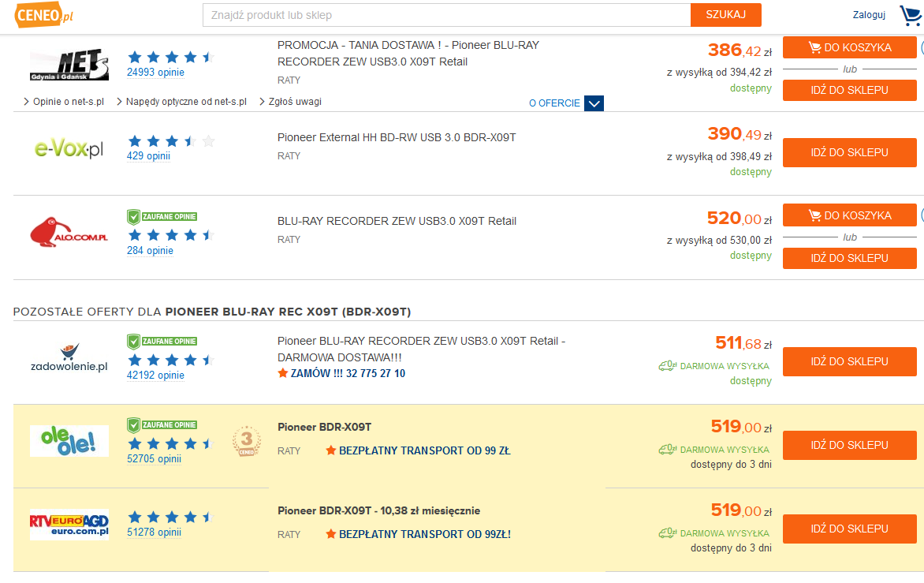
Task: Open Pioneer External HH BD-RW USB 3.0 offer title
Action: pyautogui.click(x=397, y=137)
